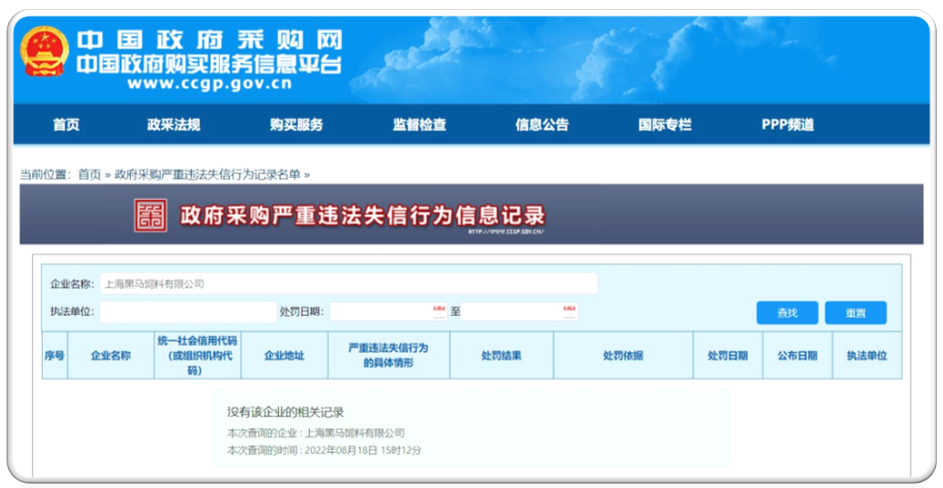
Task: Click the red seal icon in banner
Action: pos(151,215)
